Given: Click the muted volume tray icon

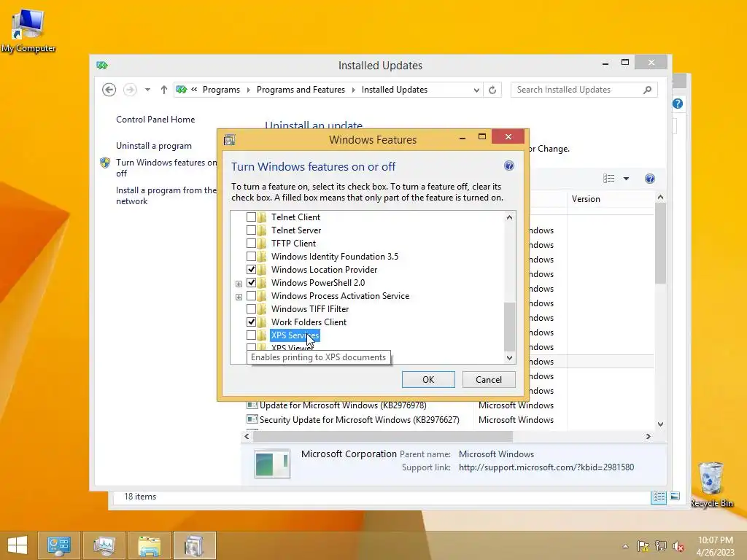Looking at the screenshot, I should [678, 546].
